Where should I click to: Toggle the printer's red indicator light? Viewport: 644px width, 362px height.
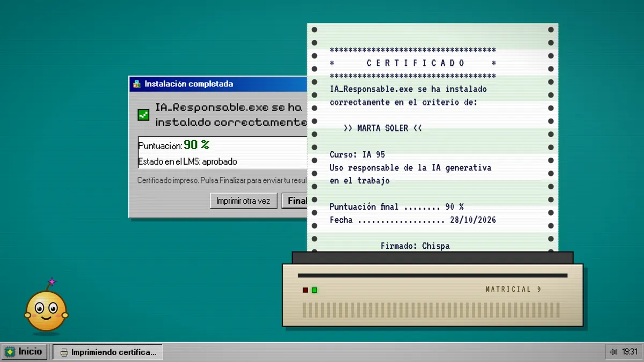click(x=305, y=290)
